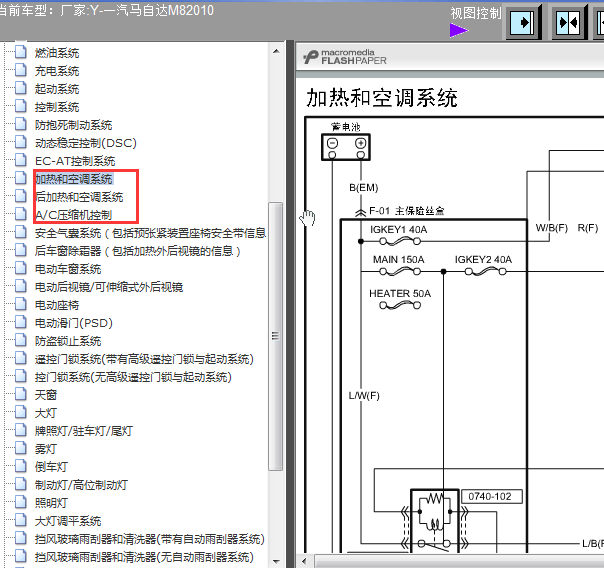
Task: Click the MAIN 150A fuse label
Action: (398, 260)
